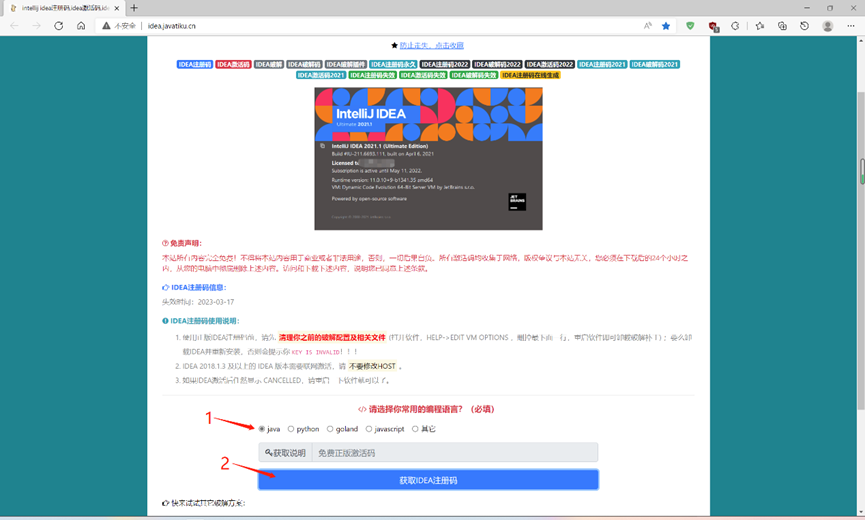Select the IntelliJ IDEA注册码 browser tab
This screenshot has height=520, width=865.
click(x=63, y=8)
